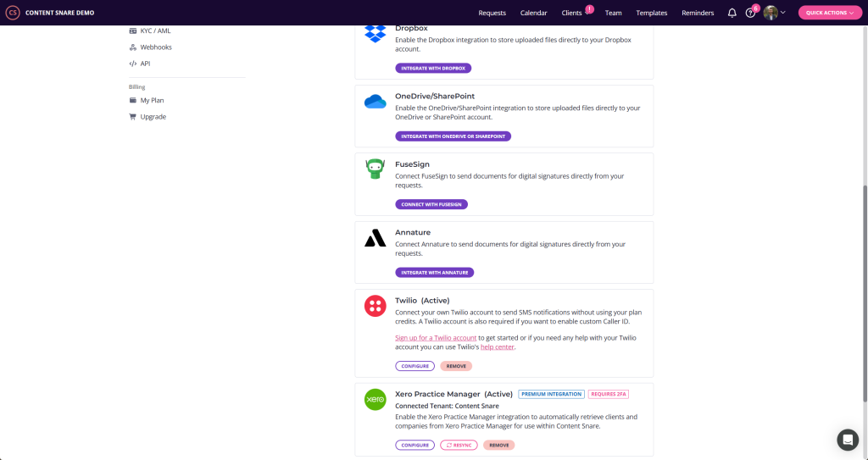868x460 pixels.
Task: Click the My Plan card icon
Action: (x=133, y=100)
